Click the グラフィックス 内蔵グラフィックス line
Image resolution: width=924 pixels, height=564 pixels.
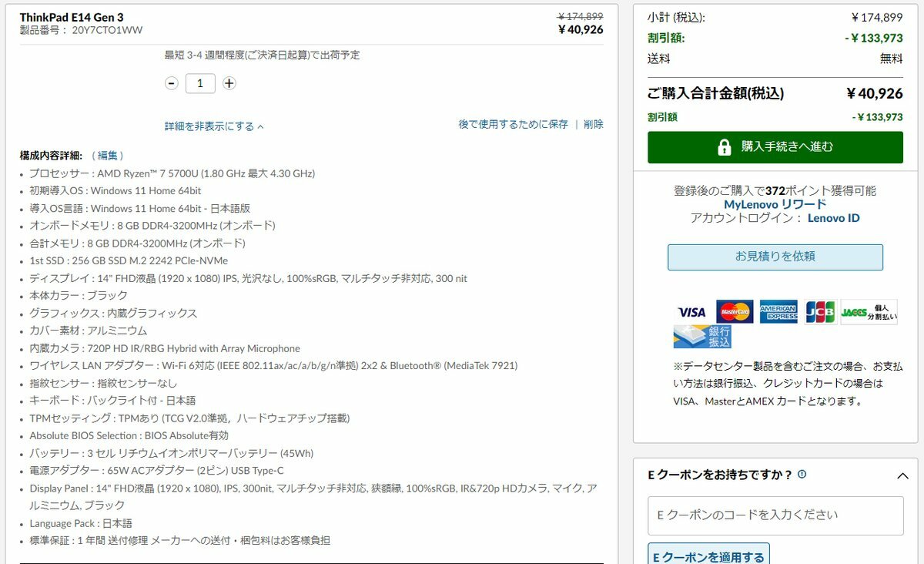pyautogui.click(x=113, y=314)
